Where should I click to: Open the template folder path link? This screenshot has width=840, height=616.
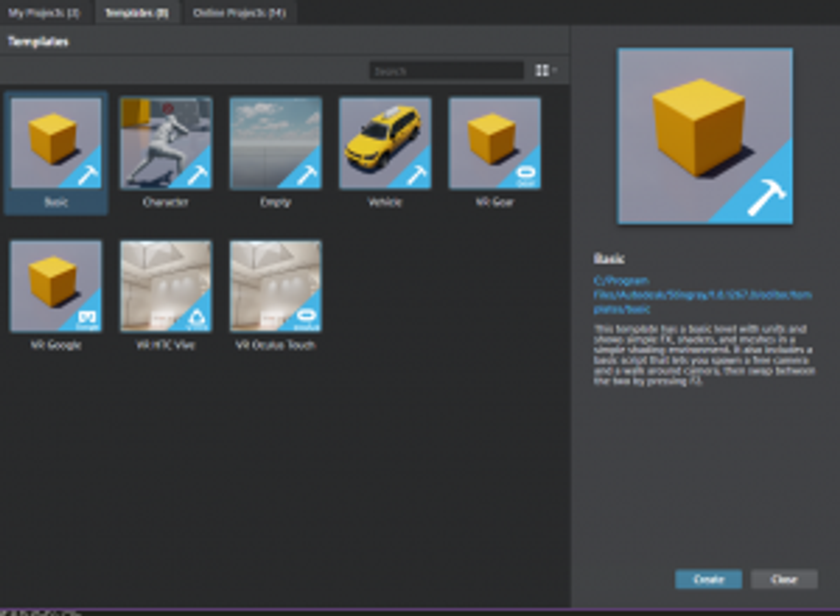pyautogui.click(x=702, y=295)
